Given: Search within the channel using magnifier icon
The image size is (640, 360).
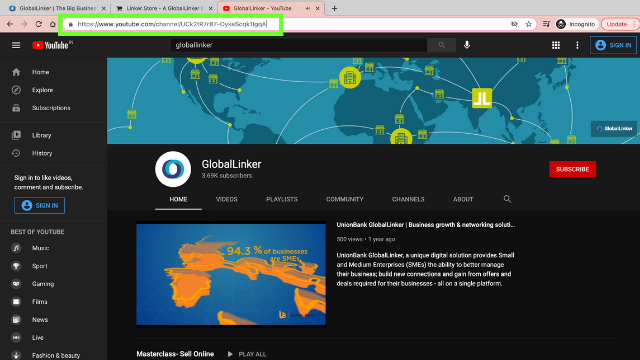Looking at the screenshot, I should coord(507,199).
